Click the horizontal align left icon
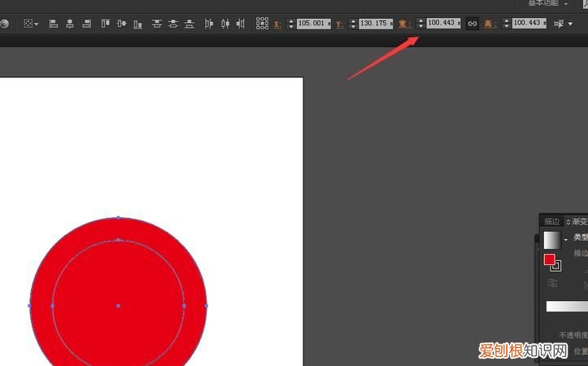588x366 pixels. click(54, 24)
